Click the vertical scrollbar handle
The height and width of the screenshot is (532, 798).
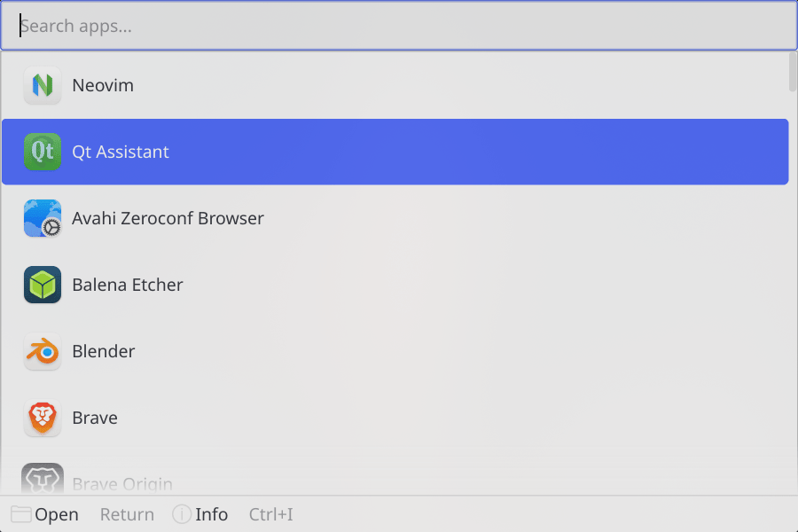click(793, 72)
